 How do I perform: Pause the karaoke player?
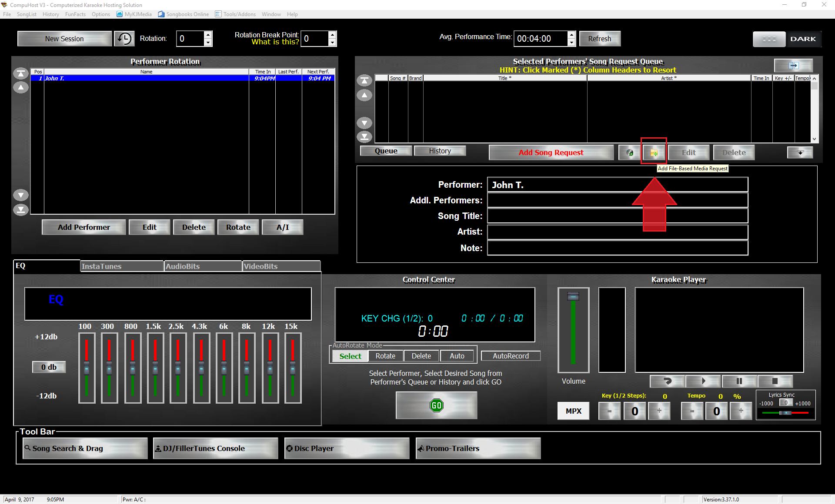[x=739, y=381]
